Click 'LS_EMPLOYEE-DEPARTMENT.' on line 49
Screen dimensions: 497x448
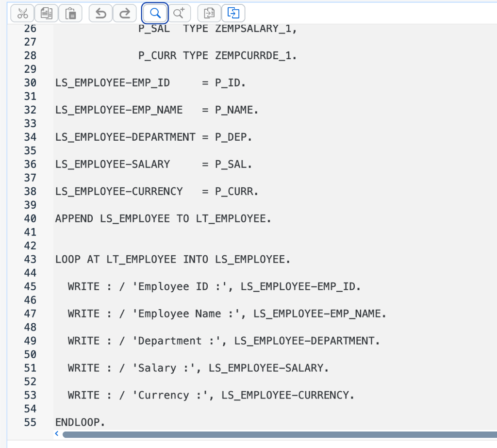[x=307, y=341]
